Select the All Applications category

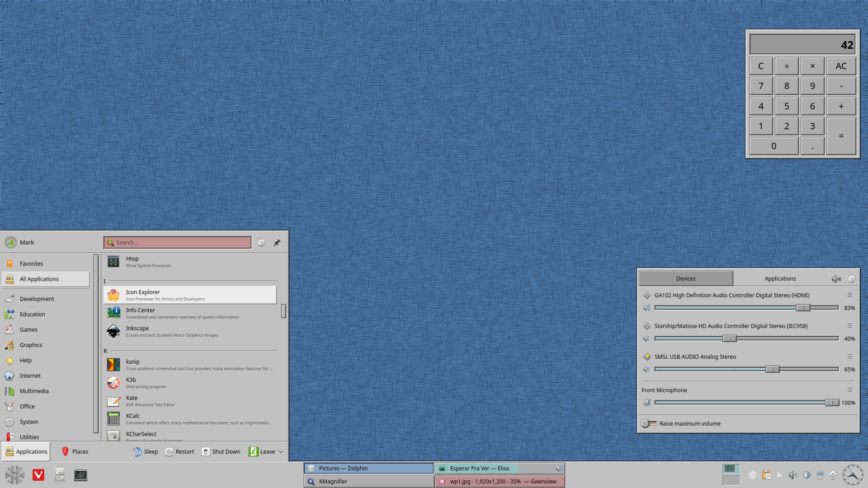point(46,279)
